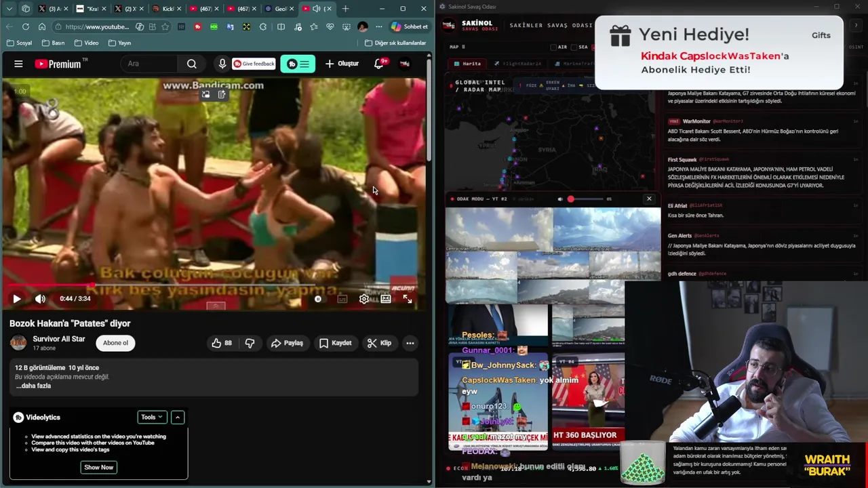The width and height of the screenshot is (868, 488).
Task: Click the TubeBuddy Give feedback button
Action: (254, 64)
